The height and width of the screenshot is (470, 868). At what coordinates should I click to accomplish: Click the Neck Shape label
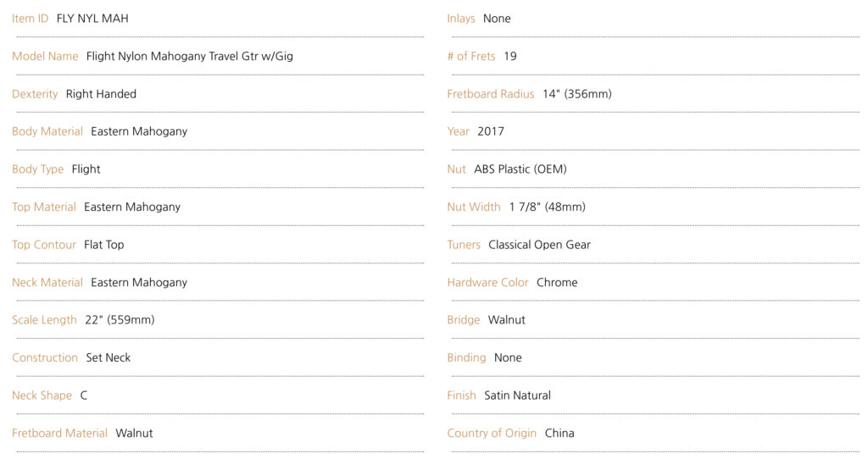pos(42,395)
